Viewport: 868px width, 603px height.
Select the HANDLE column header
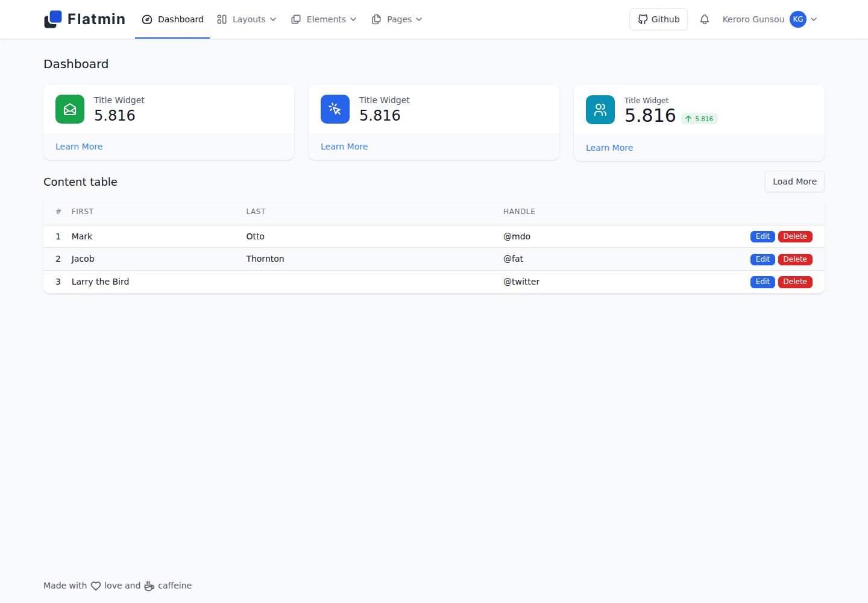point(519,212)
